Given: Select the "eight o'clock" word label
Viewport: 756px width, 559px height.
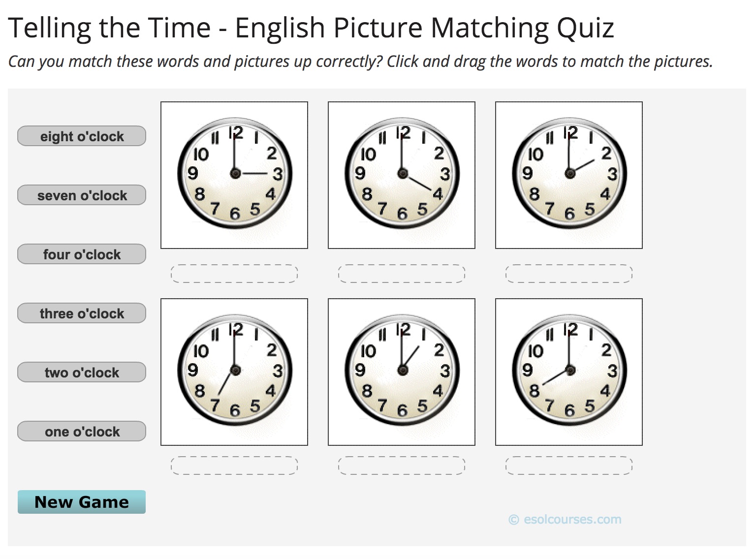Looking at the screenshot, I should pyautogui.click(x=82, y=136).
